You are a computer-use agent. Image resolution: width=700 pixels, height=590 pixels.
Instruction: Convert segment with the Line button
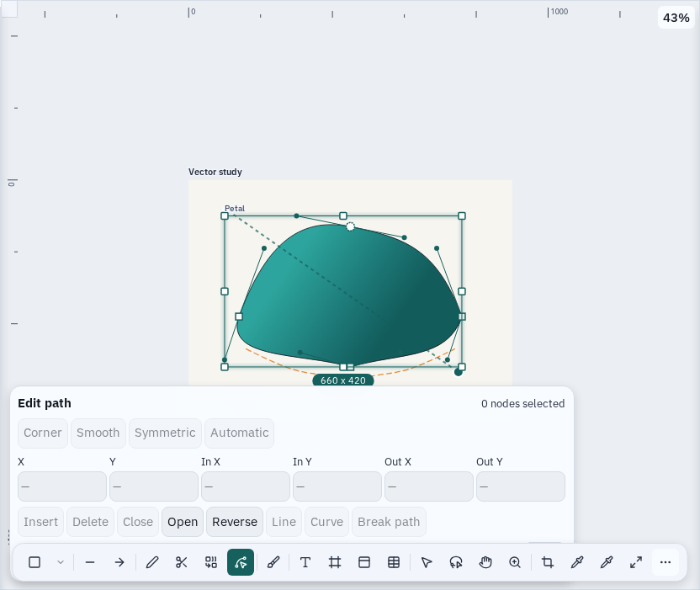click(284, 522)
